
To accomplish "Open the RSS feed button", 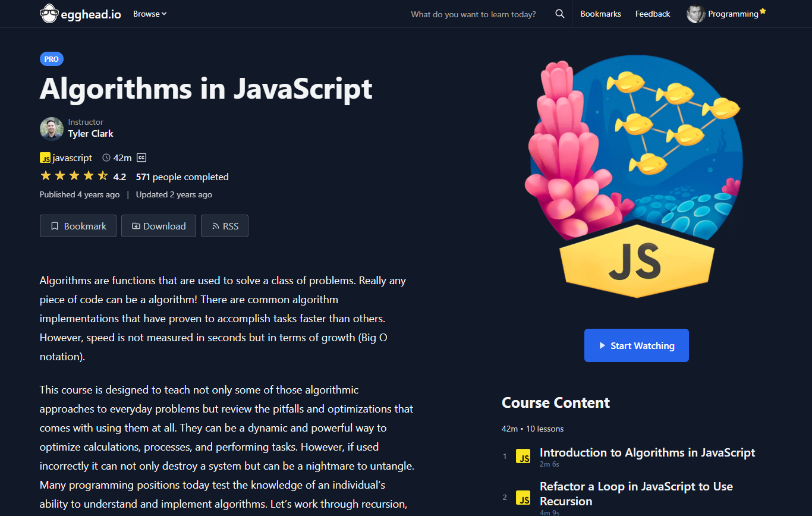I will click(x=225, y=226).
